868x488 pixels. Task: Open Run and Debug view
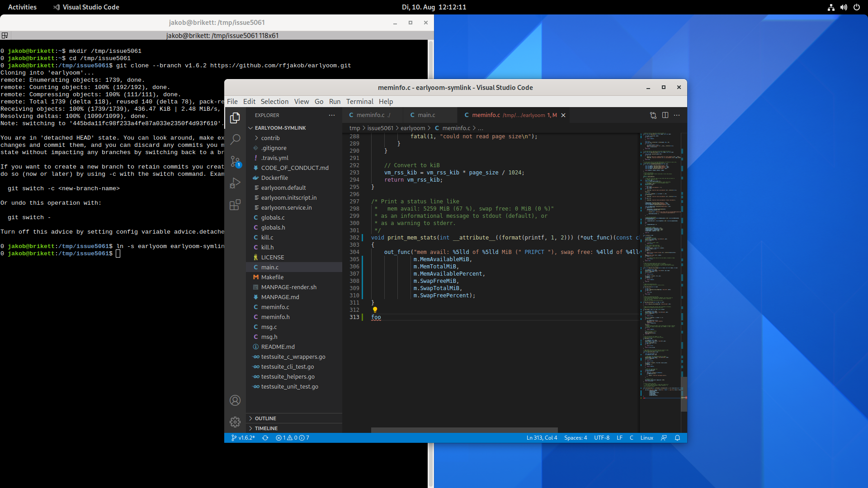pos(235,183)
